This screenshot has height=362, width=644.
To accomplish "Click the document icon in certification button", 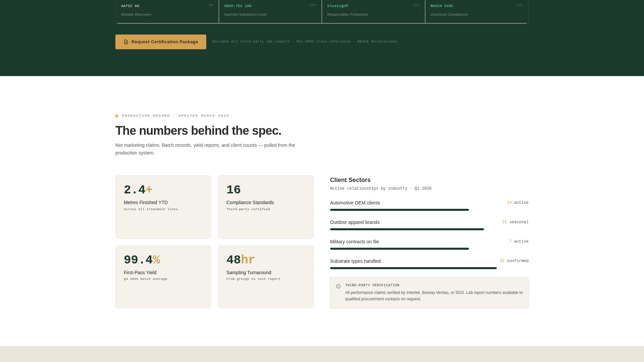I will click(126, 42).
